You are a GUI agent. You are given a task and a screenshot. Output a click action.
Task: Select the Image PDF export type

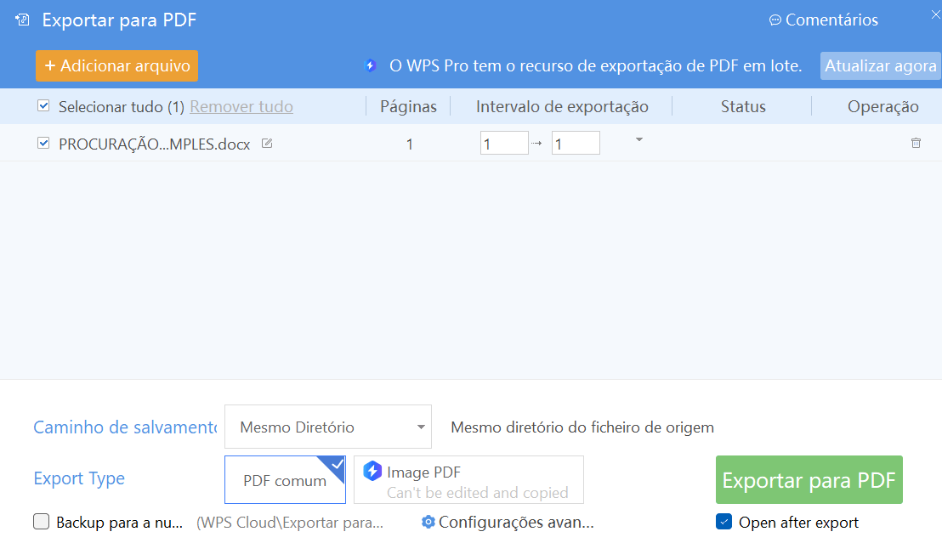pos(468,479)
